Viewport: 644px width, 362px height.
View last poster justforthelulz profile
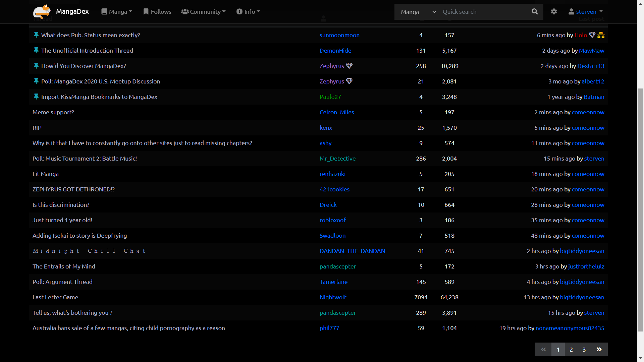pos(586,266)
